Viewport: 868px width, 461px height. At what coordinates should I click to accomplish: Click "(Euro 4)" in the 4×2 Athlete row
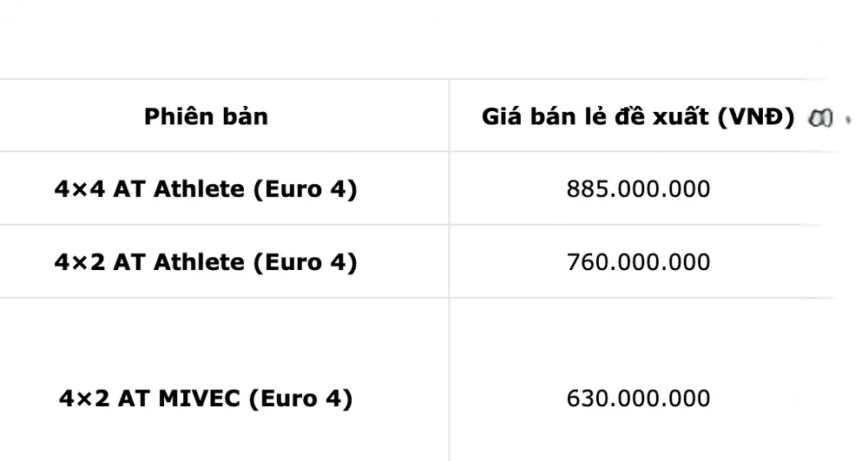[x=305, y=261]
